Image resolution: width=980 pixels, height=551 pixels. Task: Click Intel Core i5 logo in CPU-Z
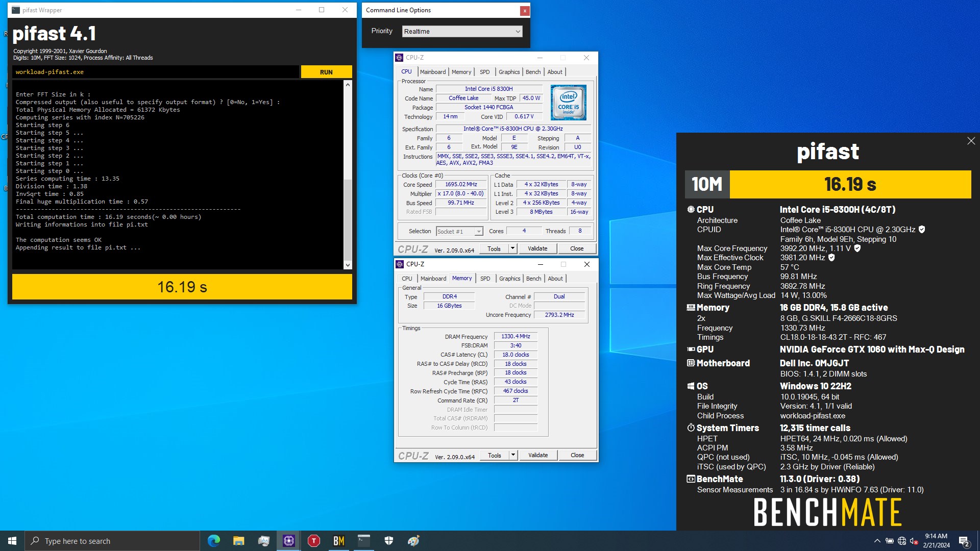click(569, 103)
